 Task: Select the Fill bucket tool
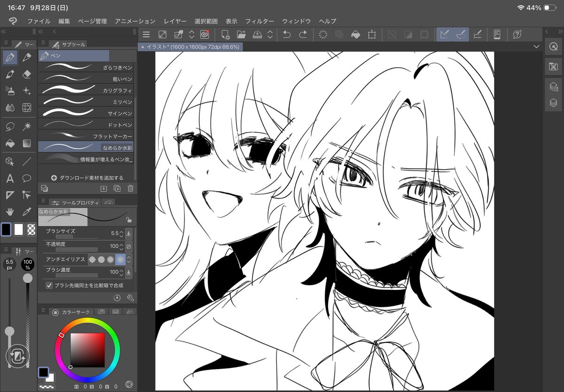click(10, 143)
